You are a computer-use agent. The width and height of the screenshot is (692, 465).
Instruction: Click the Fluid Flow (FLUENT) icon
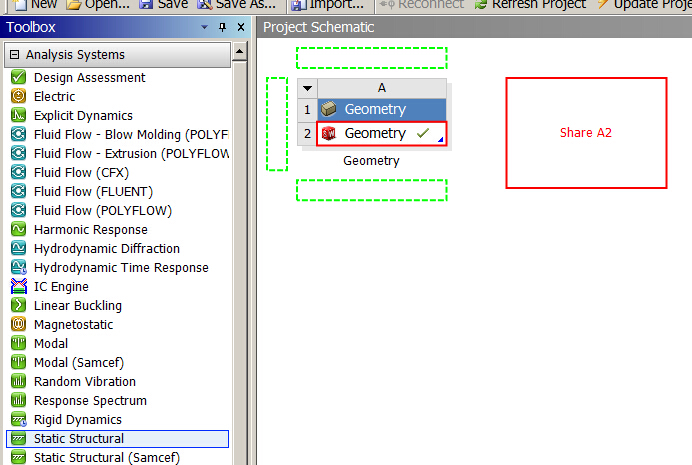[18, 191]
